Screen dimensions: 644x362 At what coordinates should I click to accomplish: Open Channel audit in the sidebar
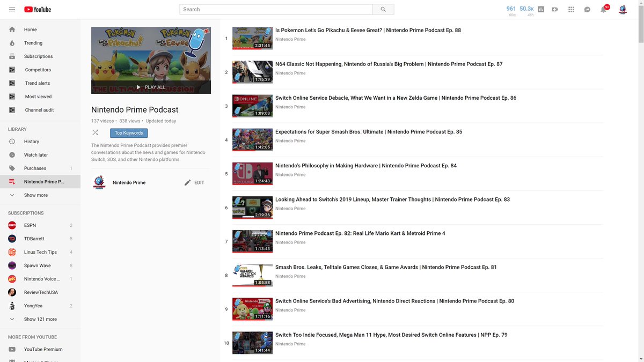(x=40, y=110)
